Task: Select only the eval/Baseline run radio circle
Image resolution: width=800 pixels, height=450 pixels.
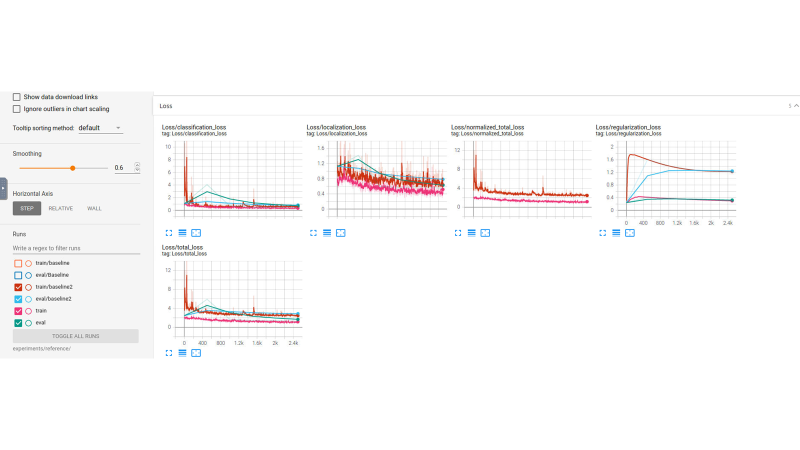Action: [29, 275]
